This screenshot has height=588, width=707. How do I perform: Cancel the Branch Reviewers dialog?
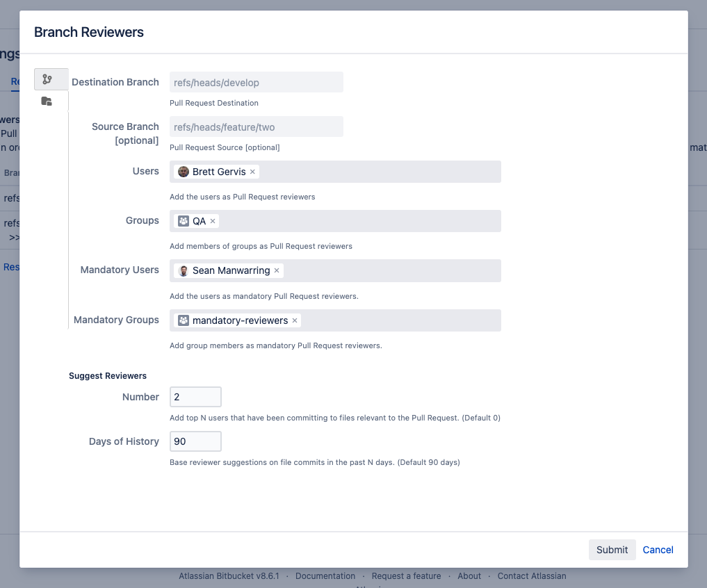coord(658,550)
